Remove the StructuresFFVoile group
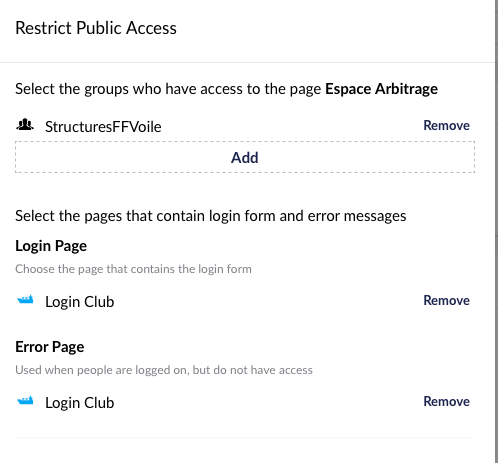 coord(446,125)
